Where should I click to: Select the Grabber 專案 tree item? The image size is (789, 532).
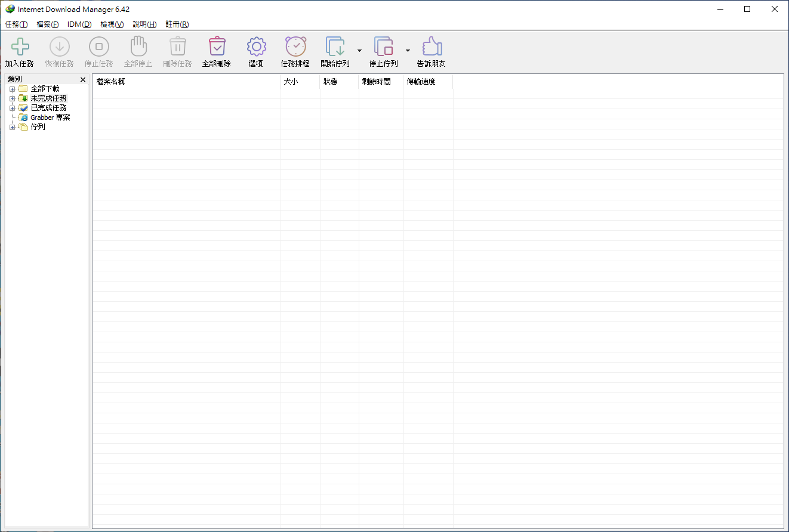tap(50, 117)
